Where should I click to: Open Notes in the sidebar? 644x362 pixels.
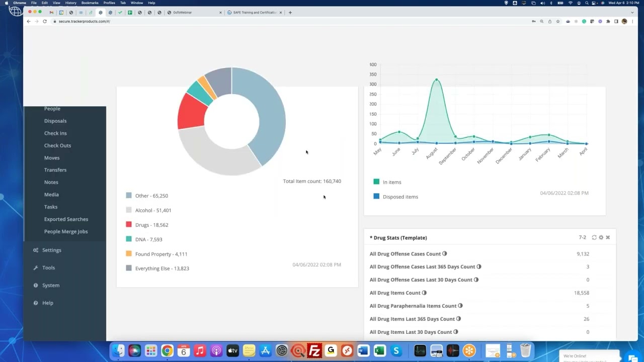tap(51, 182)
